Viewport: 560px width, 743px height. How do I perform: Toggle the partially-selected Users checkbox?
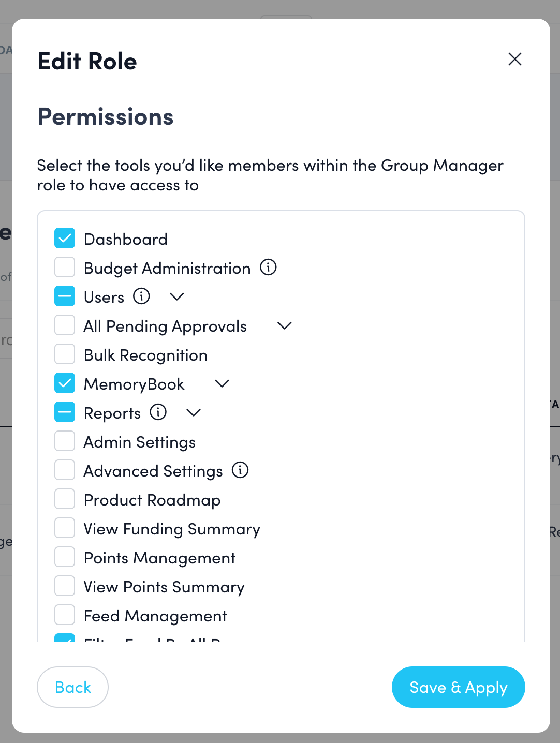[65, 296]
